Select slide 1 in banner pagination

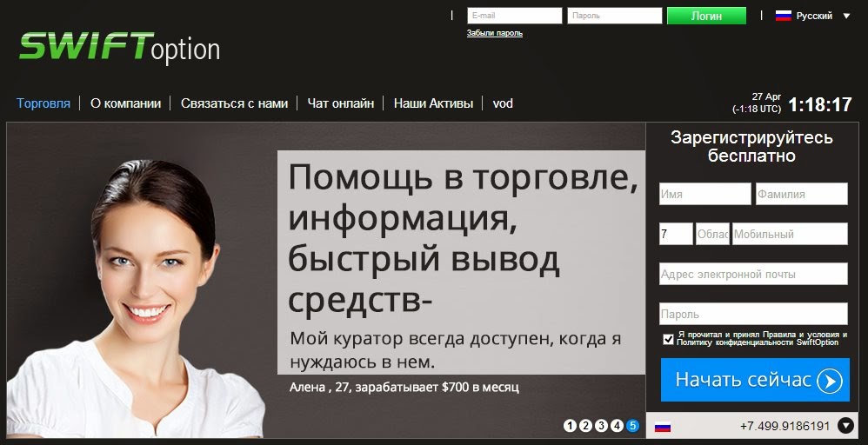[x=571, y=426]
